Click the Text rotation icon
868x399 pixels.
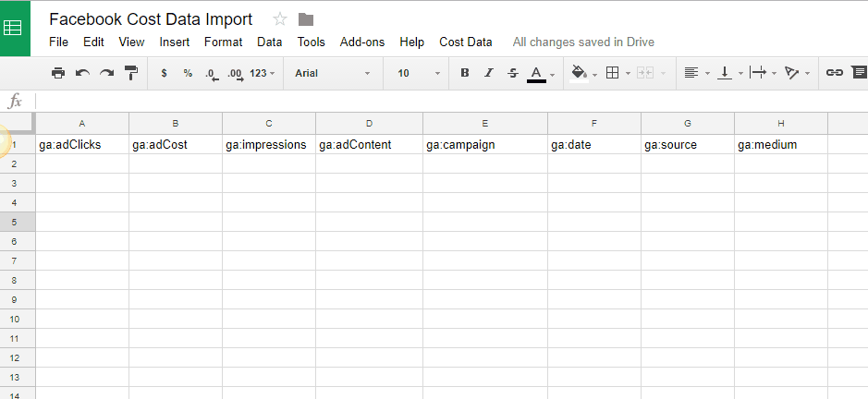coord(792,72)
